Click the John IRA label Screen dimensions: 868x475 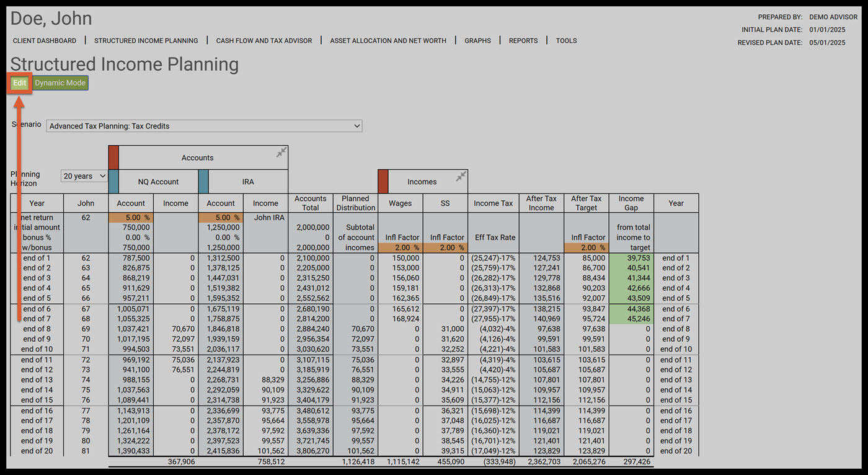click(x=270, y=218)
